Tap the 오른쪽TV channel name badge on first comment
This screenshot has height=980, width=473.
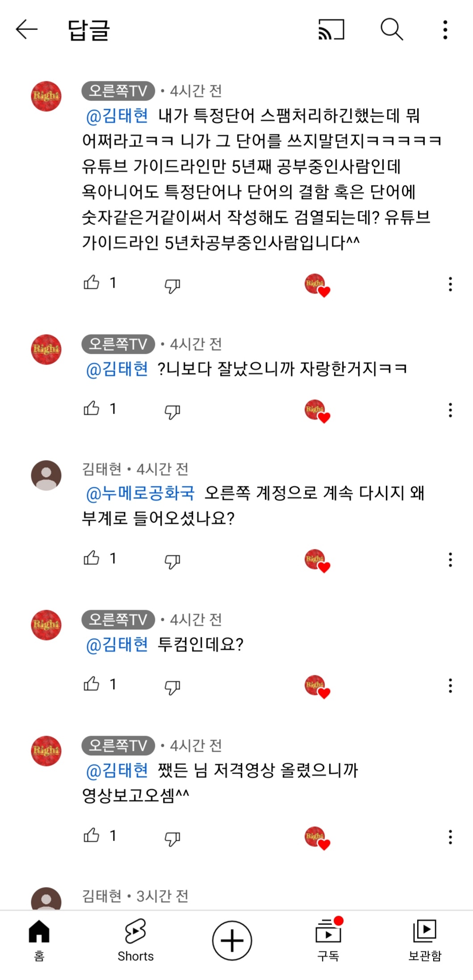118,91
